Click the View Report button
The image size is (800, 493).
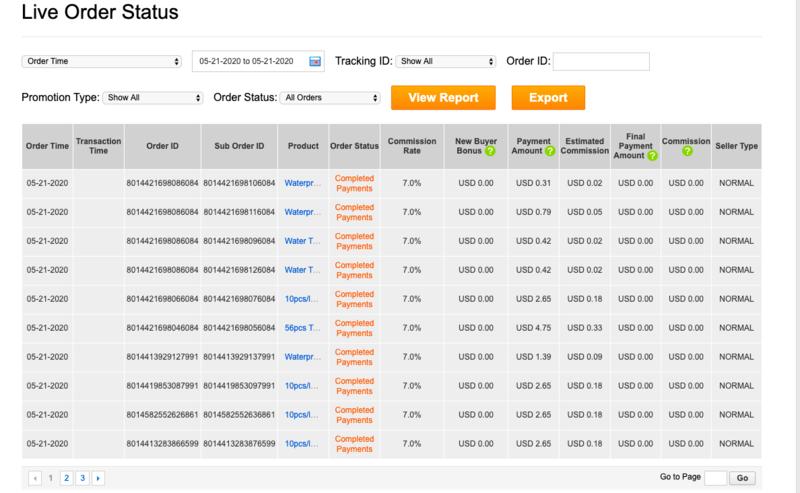(443, 98)
